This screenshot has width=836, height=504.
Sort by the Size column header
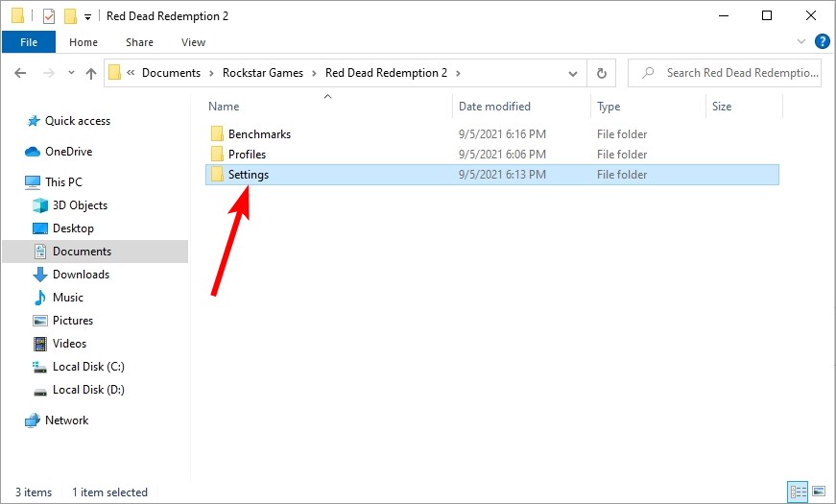click(722, 107)
